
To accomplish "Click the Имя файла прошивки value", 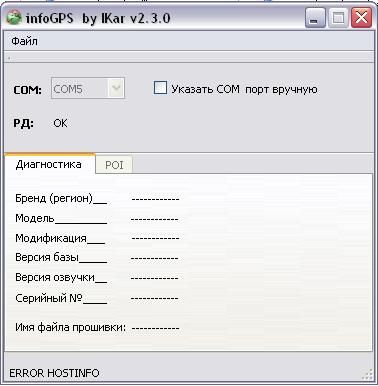I will (x=155, y=328).
